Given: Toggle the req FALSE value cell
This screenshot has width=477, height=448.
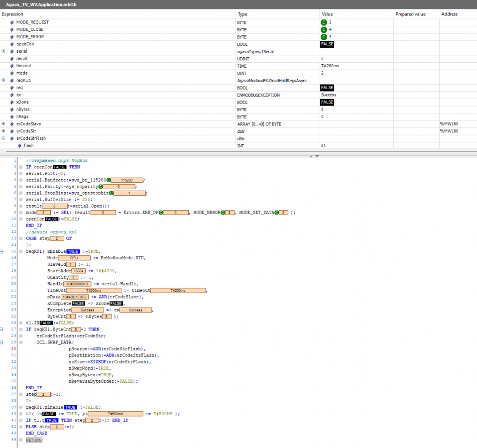Looking at the screenshot, I should pos(327,88).
